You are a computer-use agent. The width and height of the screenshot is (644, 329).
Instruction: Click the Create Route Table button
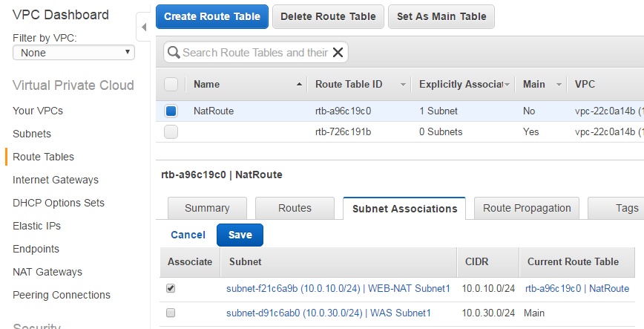212,16
